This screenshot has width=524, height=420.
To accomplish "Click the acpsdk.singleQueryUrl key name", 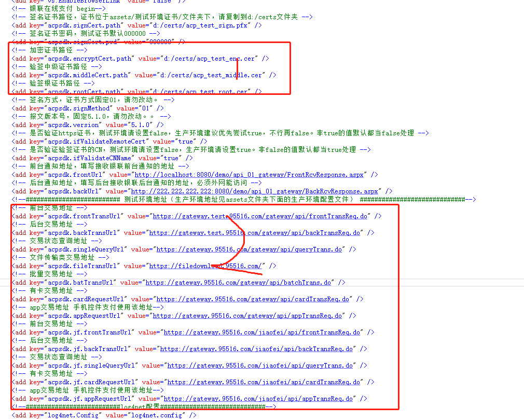I will [86, 249].
